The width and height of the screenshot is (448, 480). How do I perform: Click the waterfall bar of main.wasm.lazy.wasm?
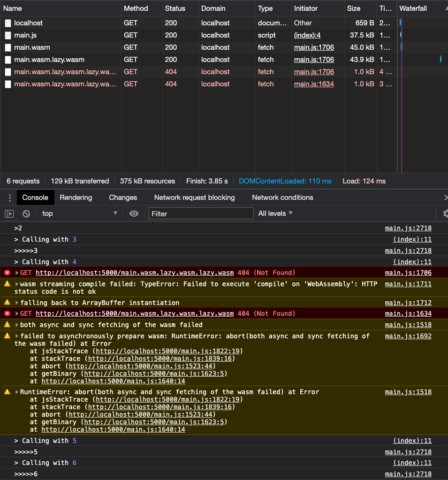pyautogui.click(x=440, y=59)
